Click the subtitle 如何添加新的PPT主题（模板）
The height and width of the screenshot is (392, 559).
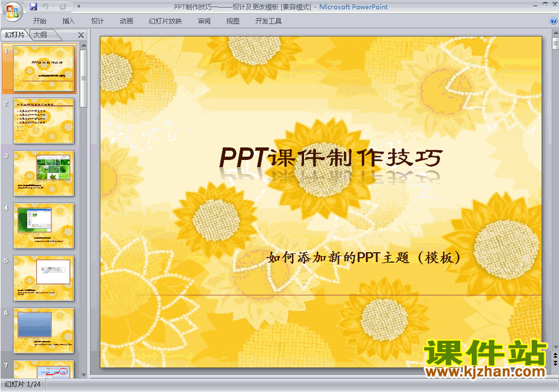(364, 257)
